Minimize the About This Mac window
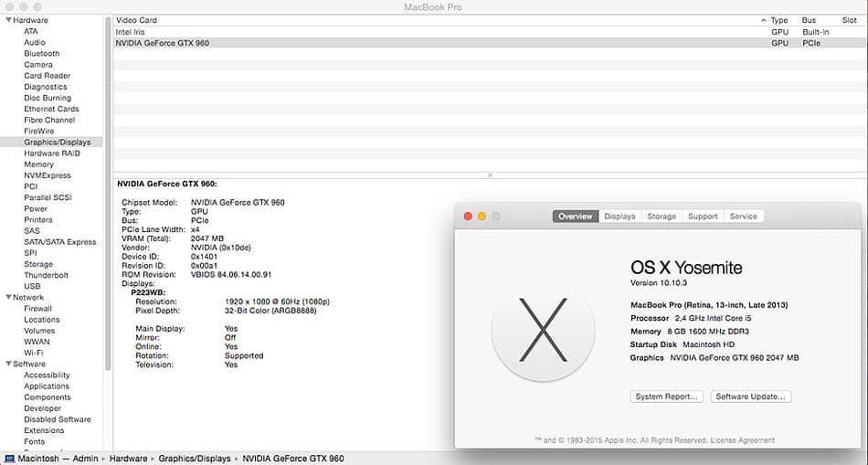This screenshot has width=868, height=465. click(482, 217)
